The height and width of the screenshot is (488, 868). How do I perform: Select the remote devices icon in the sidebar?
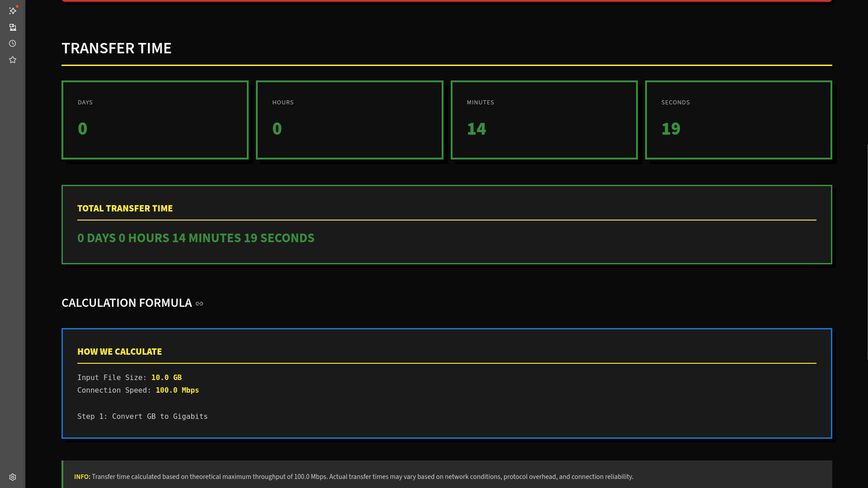[x=13, y=27]
